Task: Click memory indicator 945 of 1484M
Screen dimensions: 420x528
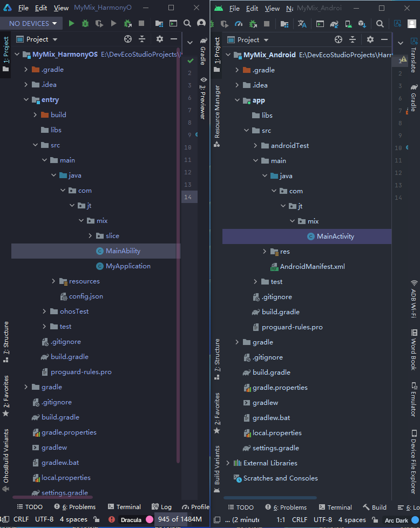Action: tap(180, 519)
